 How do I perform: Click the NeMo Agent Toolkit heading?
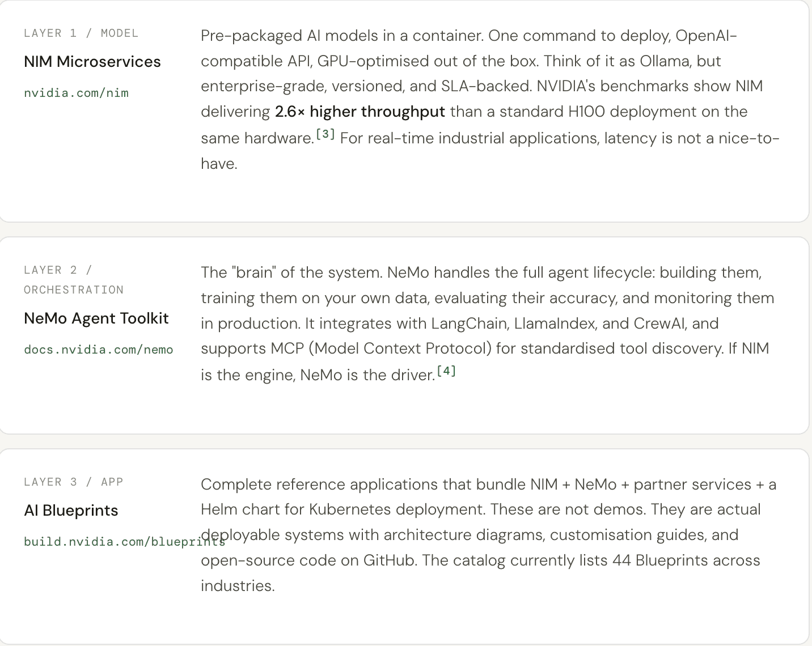tap(96, 318)
